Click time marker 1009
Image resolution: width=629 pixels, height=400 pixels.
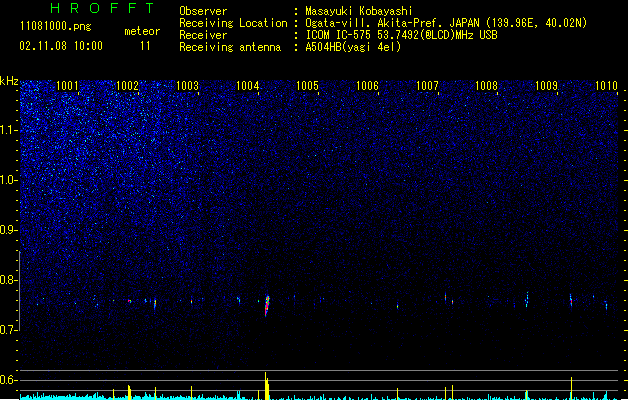[546, 86]
